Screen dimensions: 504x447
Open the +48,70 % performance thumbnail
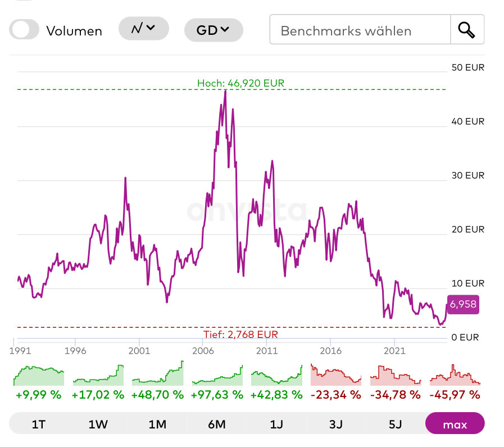[157, 376]
